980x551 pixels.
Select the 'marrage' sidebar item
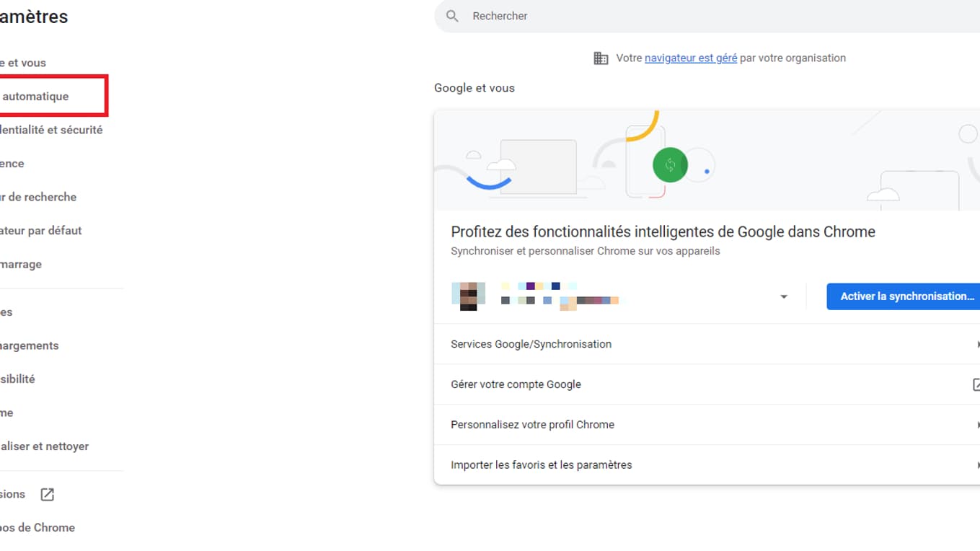click(21, 264)
